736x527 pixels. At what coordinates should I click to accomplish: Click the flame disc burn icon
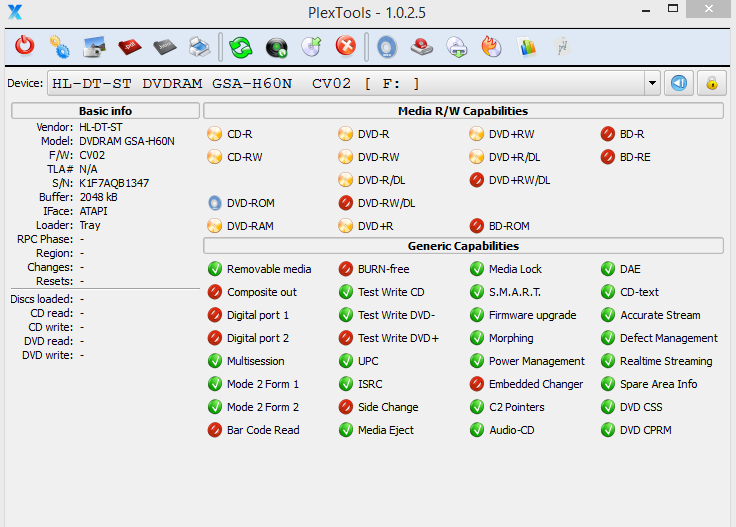[491, 46]
